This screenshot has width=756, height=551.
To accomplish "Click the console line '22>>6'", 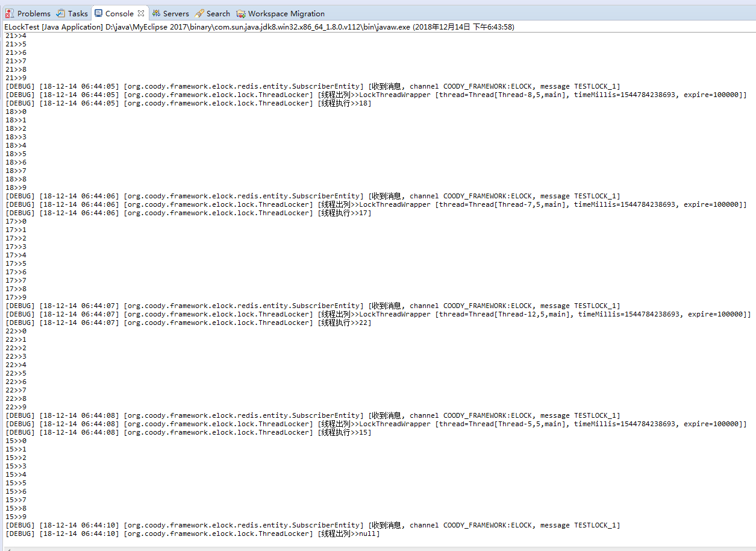I will (16, 382).
